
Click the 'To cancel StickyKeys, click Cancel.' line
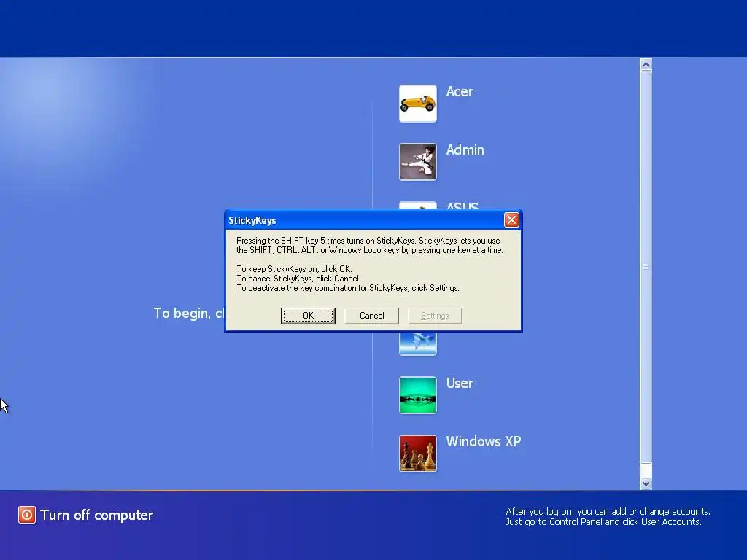pyautogui.click(x=298, y=279)
